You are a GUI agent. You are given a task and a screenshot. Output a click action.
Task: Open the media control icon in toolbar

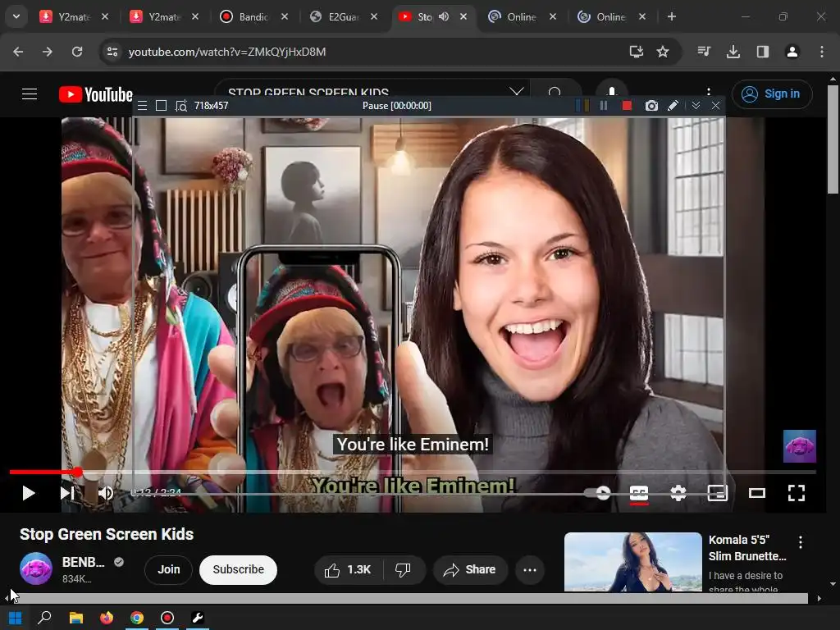pos(704,52)
